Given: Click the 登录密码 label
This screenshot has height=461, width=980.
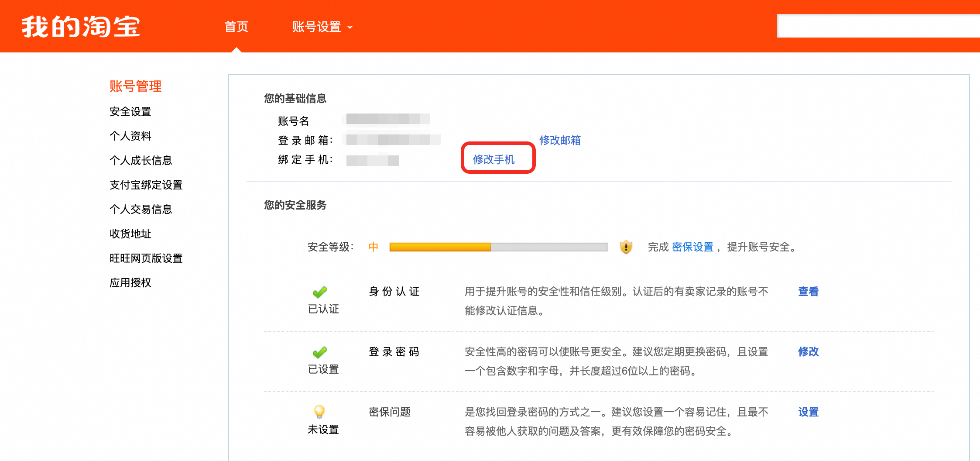Looking at the screenshot, I should [x=394, y=352].
